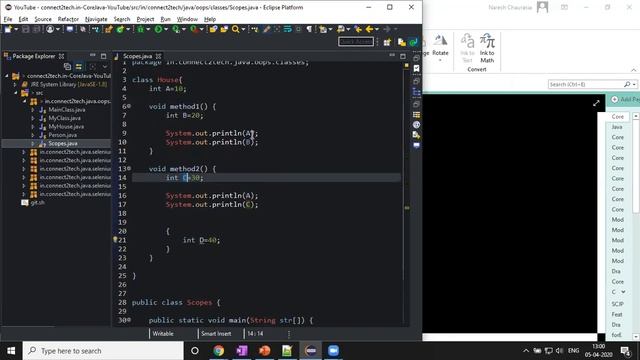Collapse the src folder node

(x=16, y=93)
